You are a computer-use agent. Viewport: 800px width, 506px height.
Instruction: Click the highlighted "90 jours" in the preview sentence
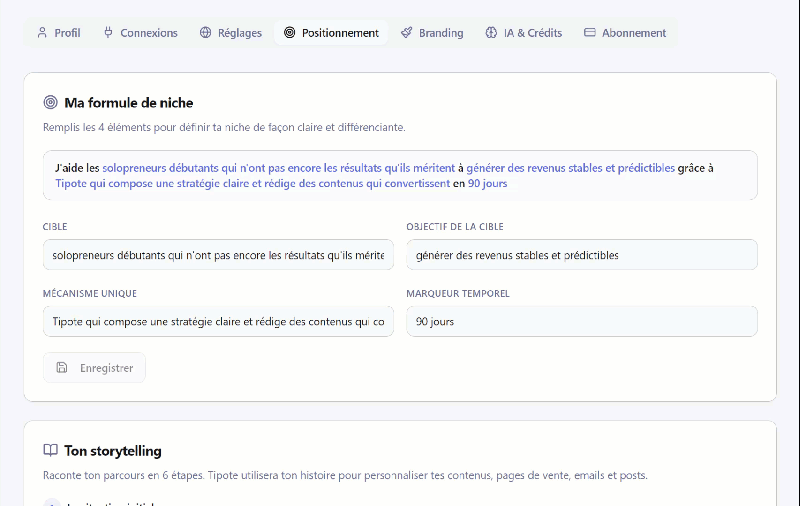pos(486,184)
